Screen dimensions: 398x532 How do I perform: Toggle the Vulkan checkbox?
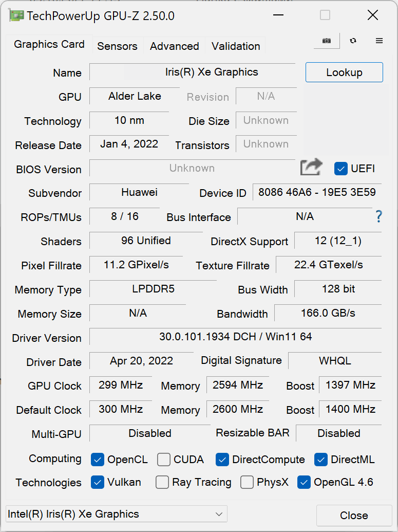pos(98,482)
